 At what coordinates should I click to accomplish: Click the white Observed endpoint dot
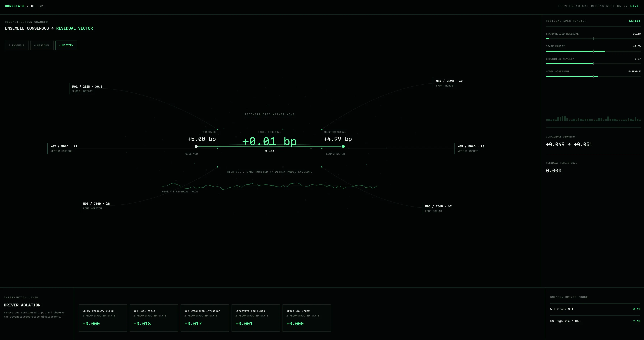pyautogui.click(x=196, y=146)
